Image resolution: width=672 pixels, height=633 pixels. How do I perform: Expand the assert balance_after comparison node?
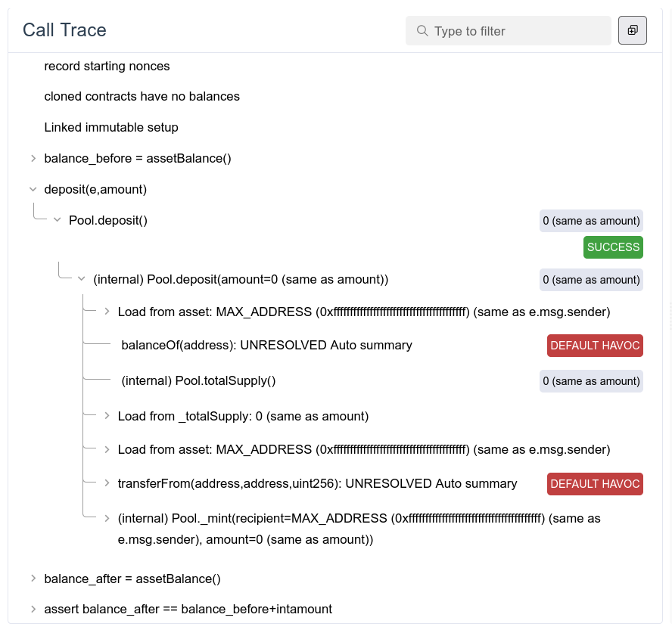(33, 609)
